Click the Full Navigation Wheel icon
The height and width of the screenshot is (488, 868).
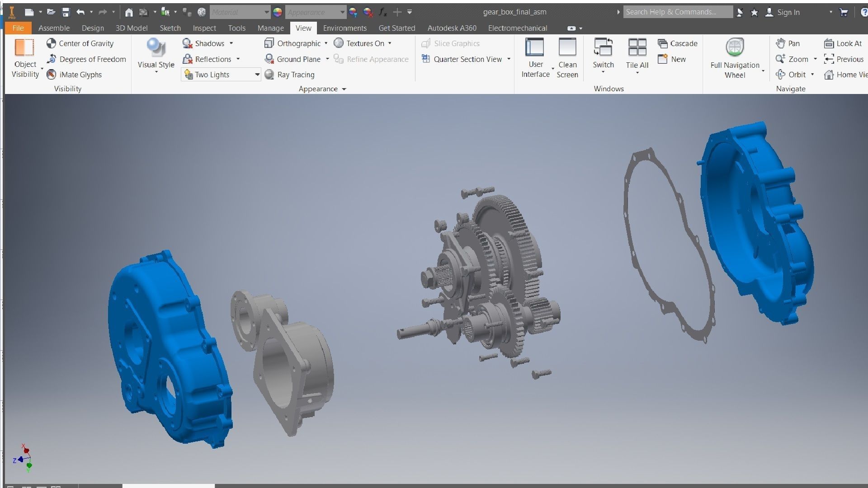pos(735,47)
